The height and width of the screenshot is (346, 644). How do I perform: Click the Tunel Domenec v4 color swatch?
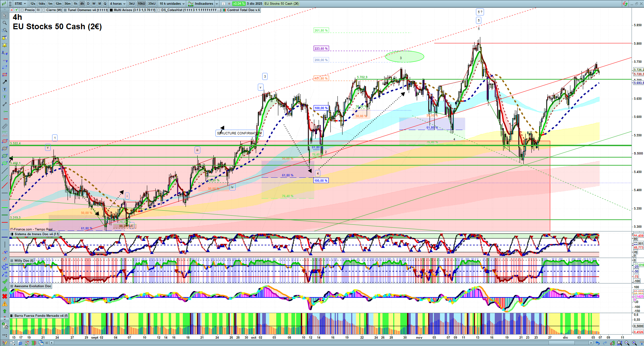(65, 10)
